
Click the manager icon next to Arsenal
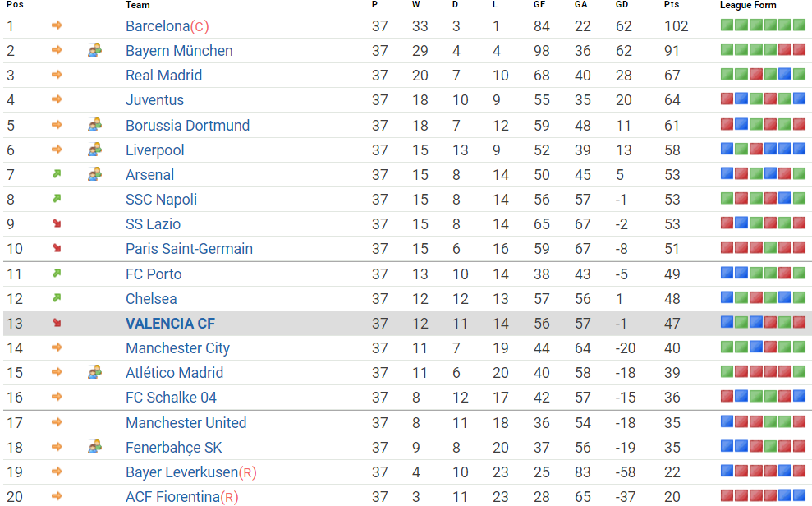click(95, 174)
